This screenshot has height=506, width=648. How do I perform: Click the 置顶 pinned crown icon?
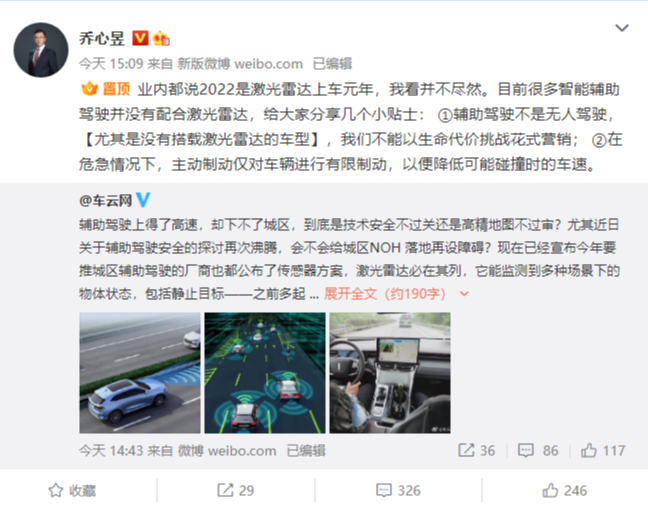[89, 89]
